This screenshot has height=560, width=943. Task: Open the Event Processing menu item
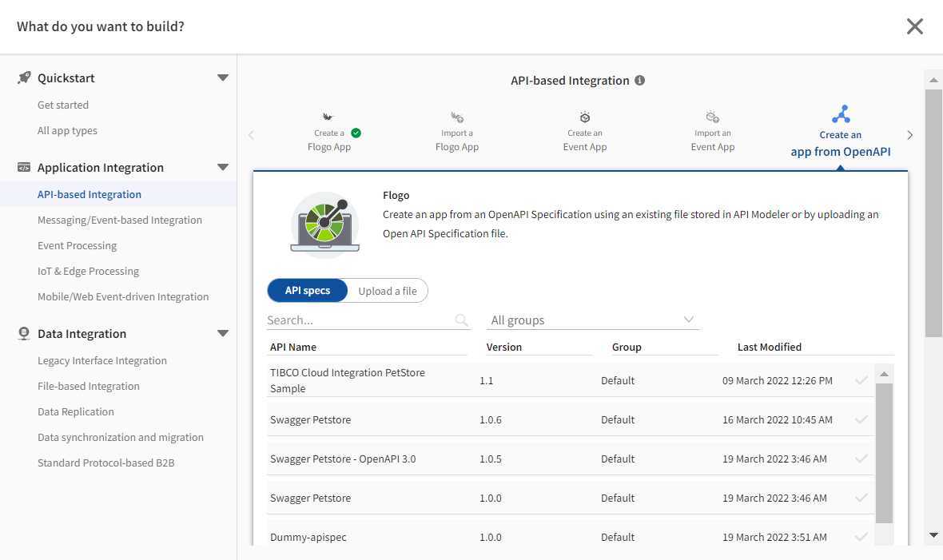click(x=78, y=245)
